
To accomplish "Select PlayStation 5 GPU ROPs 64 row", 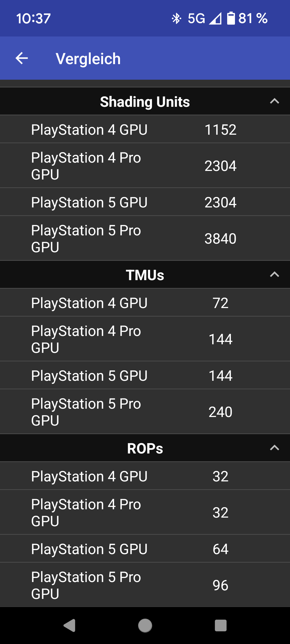I will point(145,549).
